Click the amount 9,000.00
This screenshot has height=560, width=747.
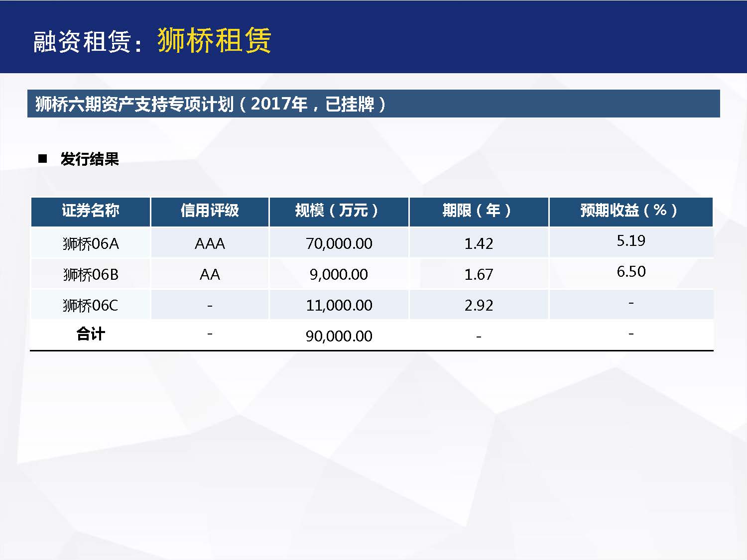tap(339, 274)
